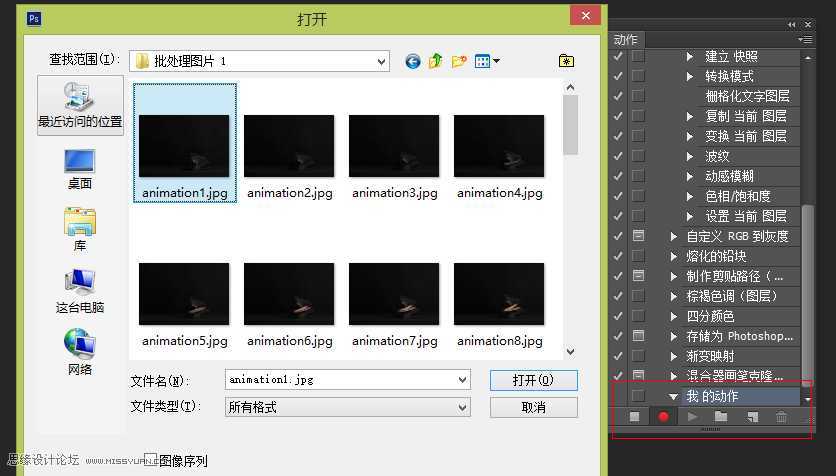Image resolution: width=836 pixels, height=476 pixels.
Task: Click the favorites folder star icon
Action: (x=566, y=62)
